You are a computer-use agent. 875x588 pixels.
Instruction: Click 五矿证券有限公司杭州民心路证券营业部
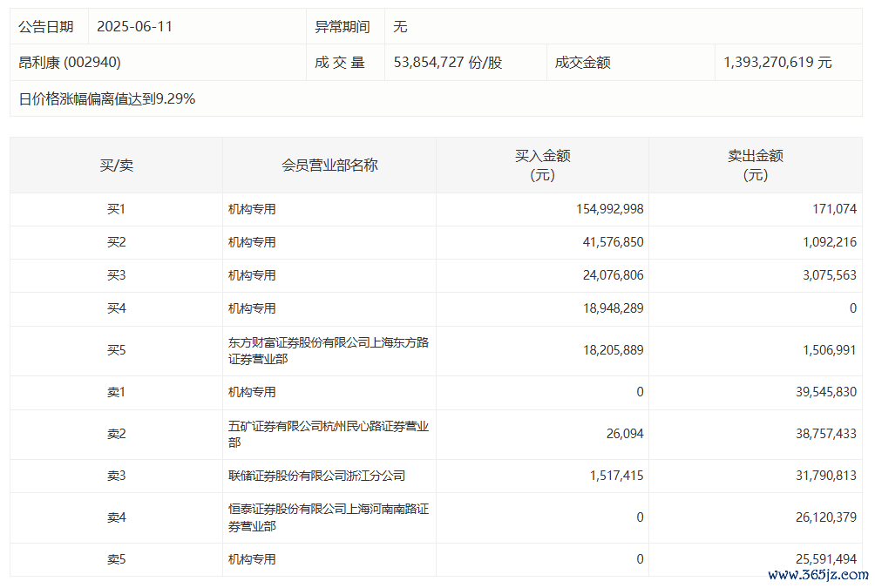[328, 434]
